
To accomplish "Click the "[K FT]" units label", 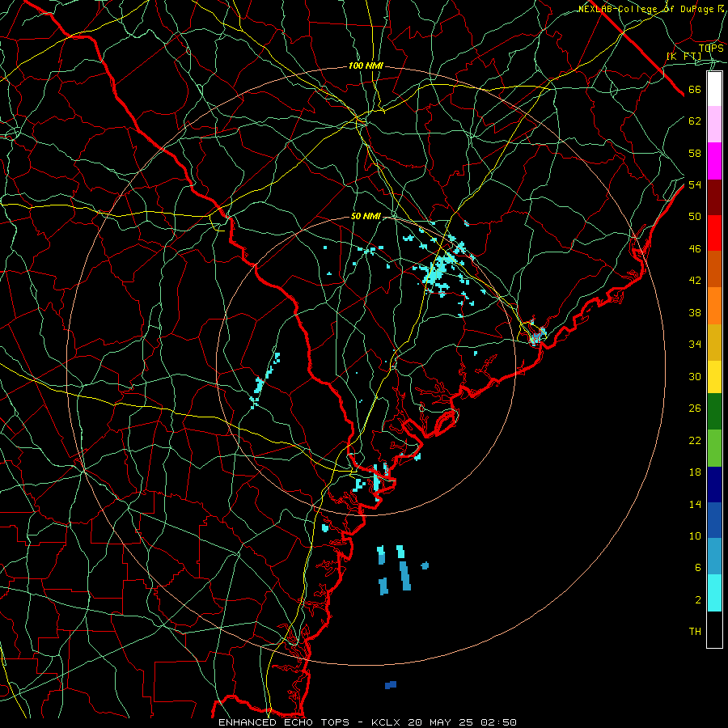I will pos(684,56).
